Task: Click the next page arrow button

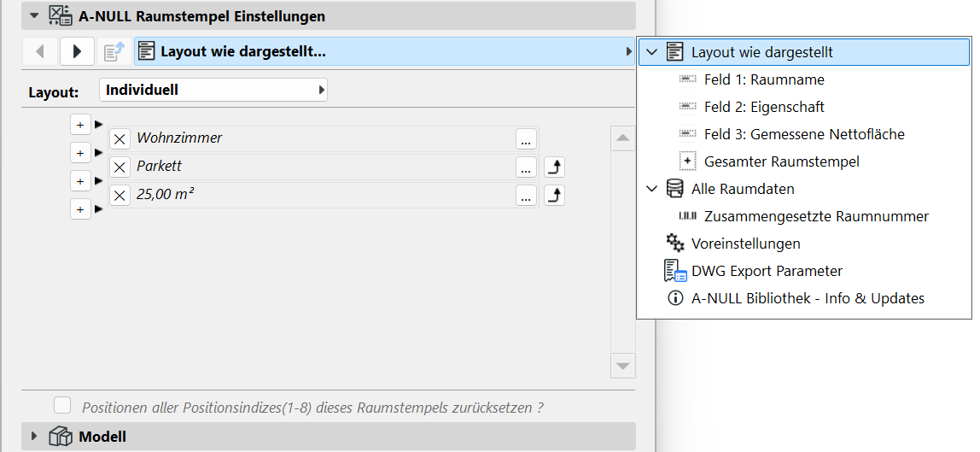Action: point(77,52)
